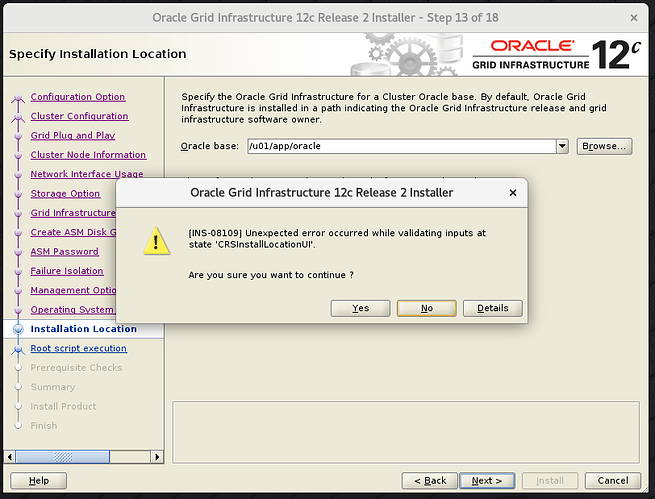Open ASM Password step
This screenshot has width=655, height=499.
[64, 252]
